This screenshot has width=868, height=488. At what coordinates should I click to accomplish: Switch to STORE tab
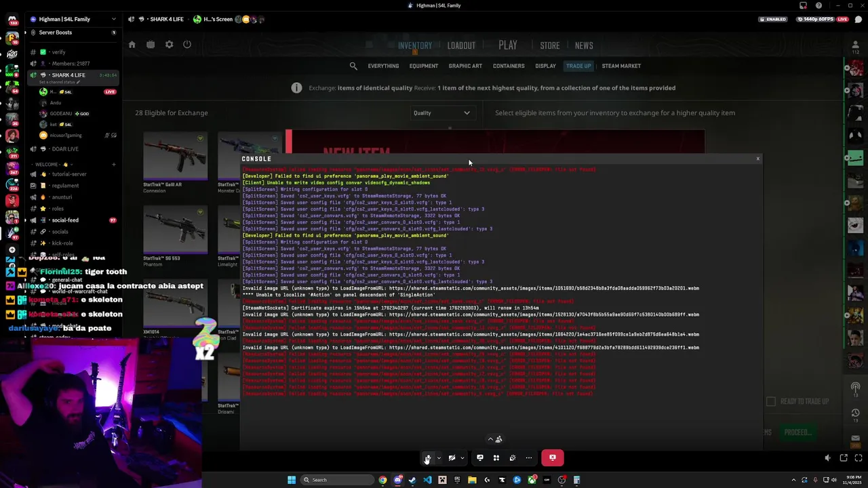point(550,45)
